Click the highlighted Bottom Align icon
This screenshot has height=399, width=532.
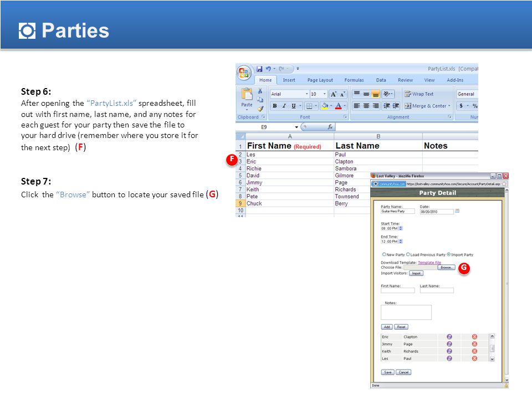[376, 94]
